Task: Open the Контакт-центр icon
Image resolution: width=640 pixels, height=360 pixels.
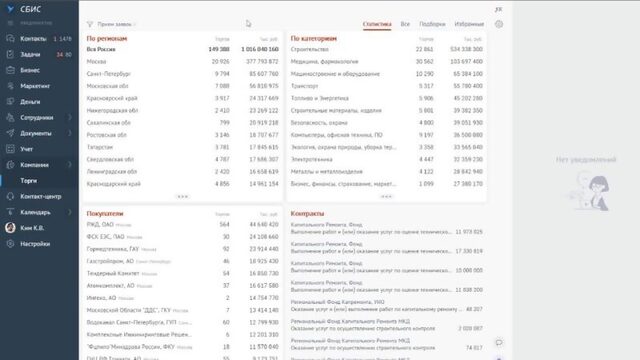Action: click(x=10, y=196)
